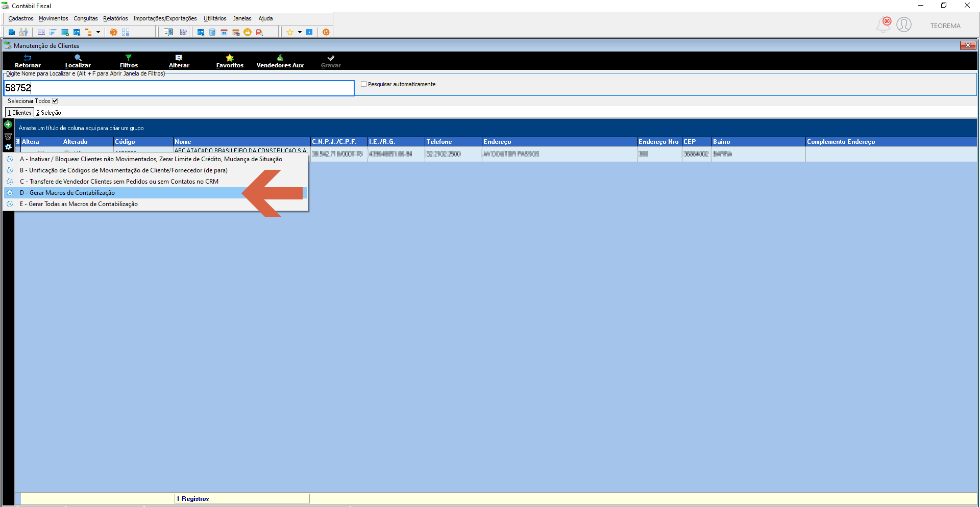Open the user profile avatar icon
The image size is (980, 507).
tap(904, 24)
